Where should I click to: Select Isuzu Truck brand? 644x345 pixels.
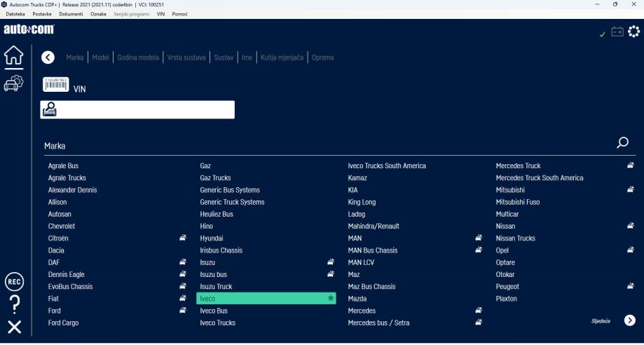(216, 287)
